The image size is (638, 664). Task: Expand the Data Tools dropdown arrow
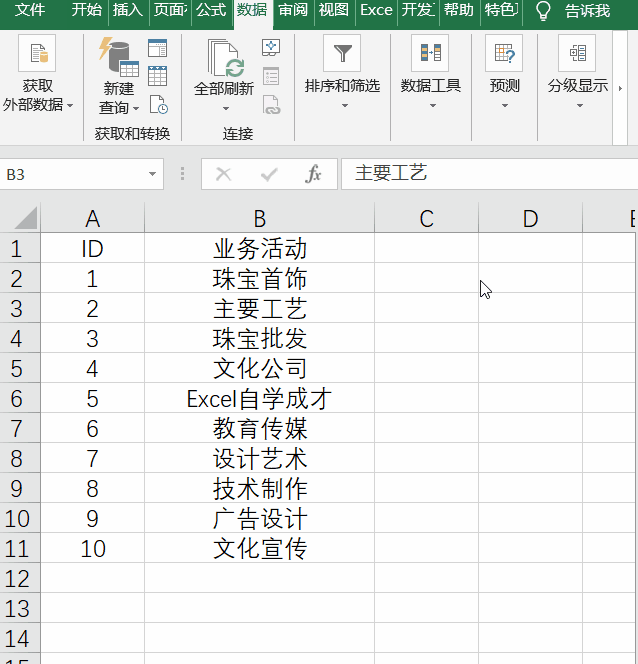tap(433, 105)
